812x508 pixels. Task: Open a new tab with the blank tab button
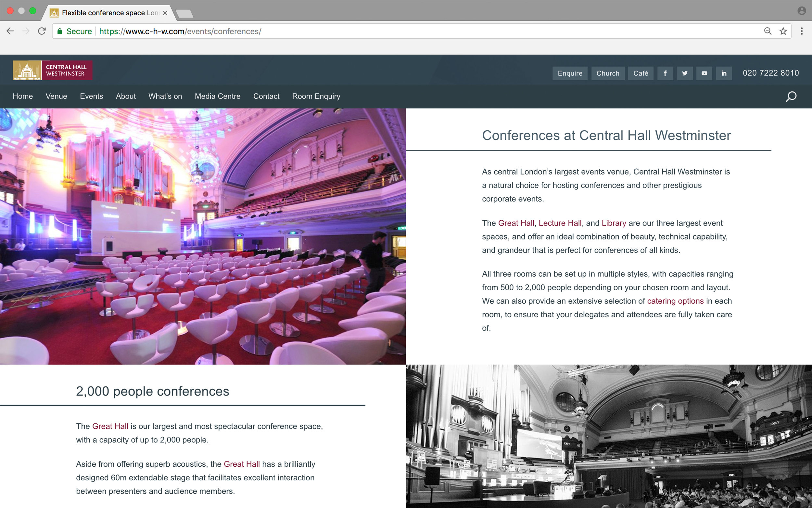[x=184, y=13]
